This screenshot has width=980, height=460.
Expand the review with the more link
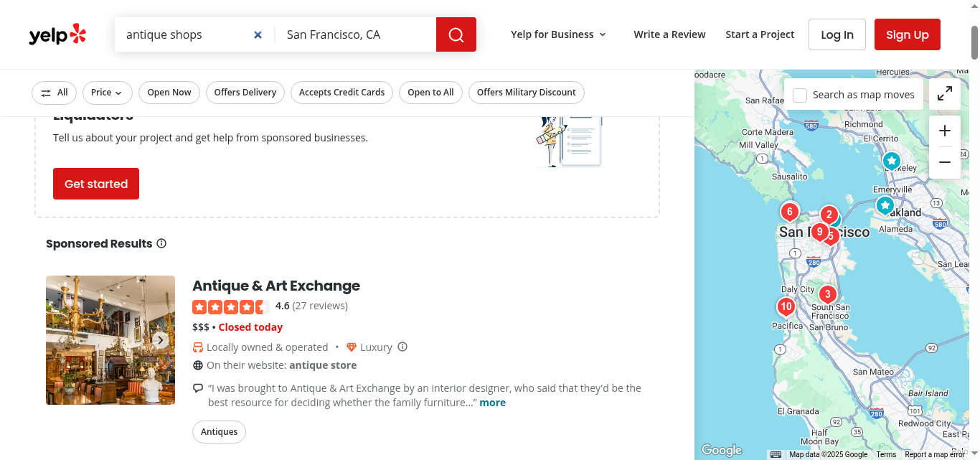pyautogui.click(x=493, y=403)
